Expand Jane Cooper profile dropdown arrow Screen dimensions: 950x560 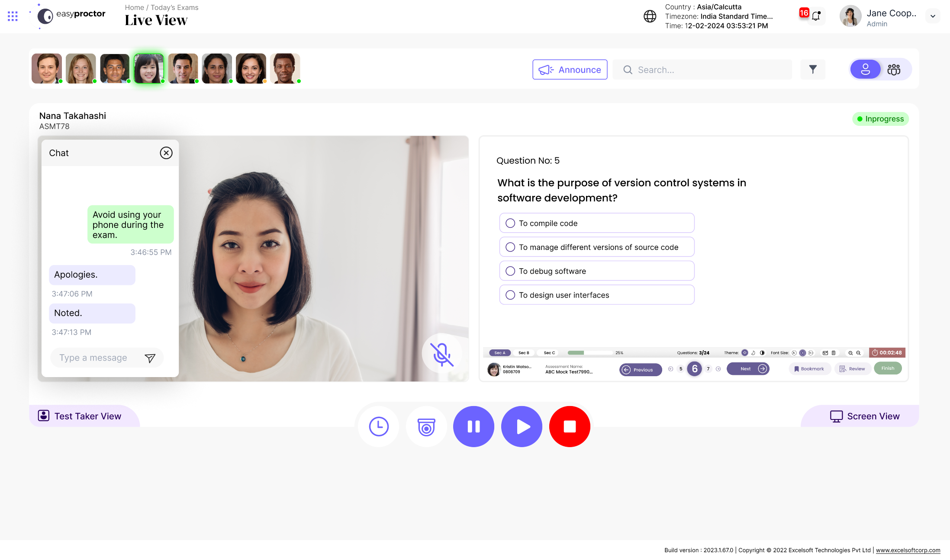tap(933, 16)
